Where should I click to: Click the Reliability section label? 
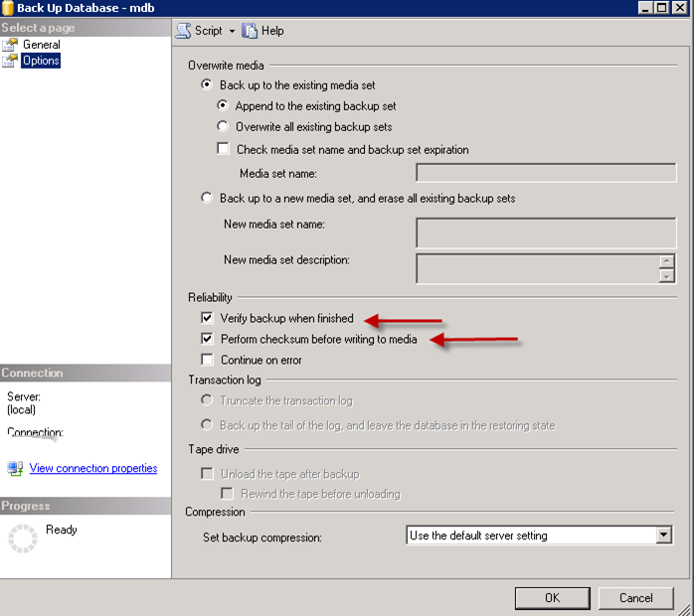point(210,298)
